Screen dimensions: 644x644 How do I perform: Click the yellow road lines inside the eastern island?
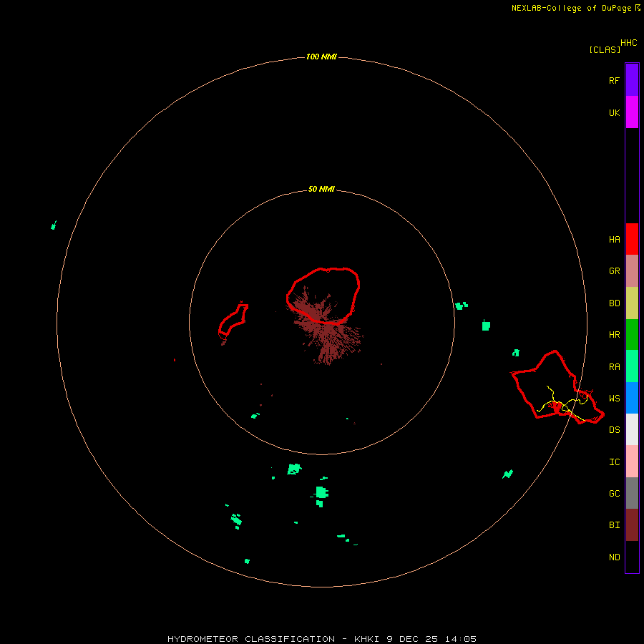click(x=564, y=404)
